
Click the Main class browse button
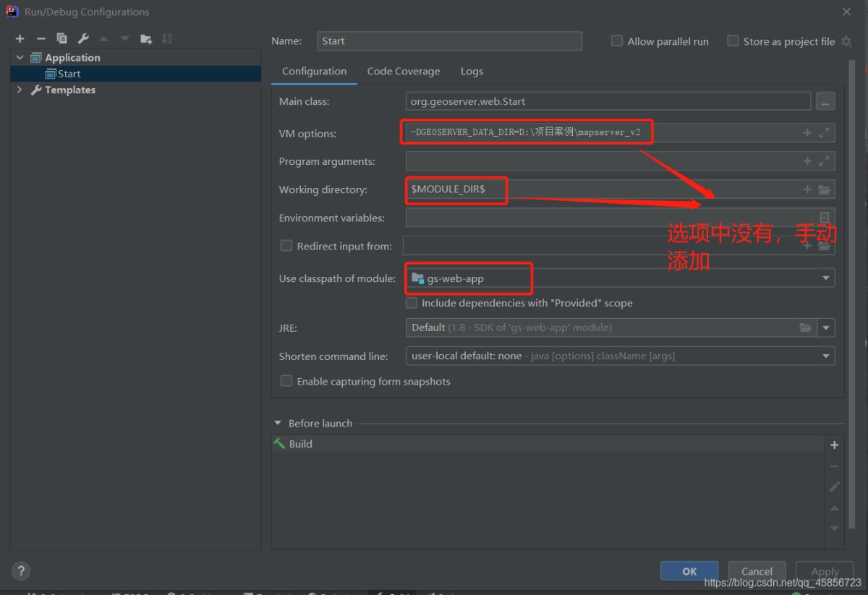pos(825,102)
